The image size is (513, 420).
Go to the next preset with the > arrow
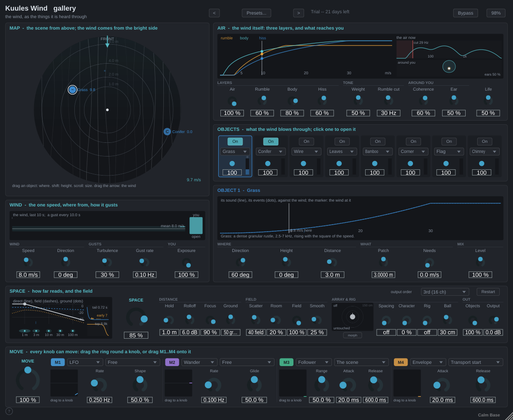[x=298, y=13]
